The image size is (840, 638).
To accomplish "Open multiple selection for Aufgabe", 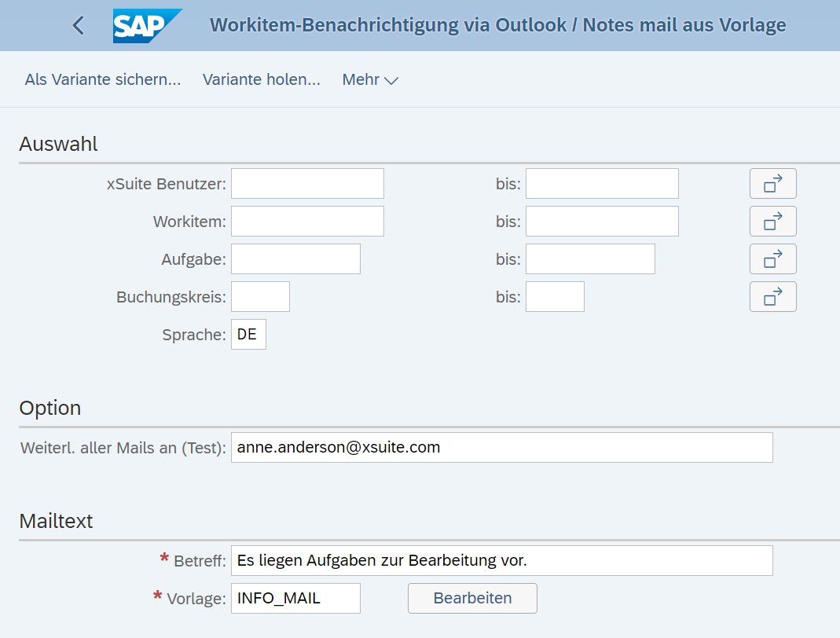I will coord(772,258).
